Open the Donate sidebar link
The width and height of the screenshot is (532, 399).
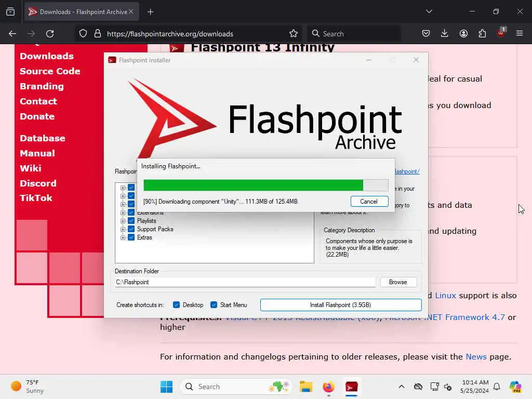click(x=37, y=116)
